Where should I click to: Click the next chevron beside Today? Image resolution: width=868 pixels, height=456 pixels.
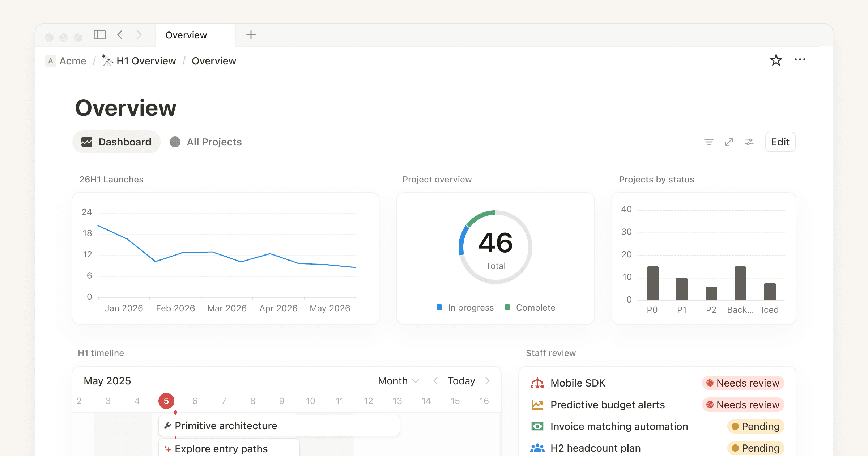pos(488,381)
